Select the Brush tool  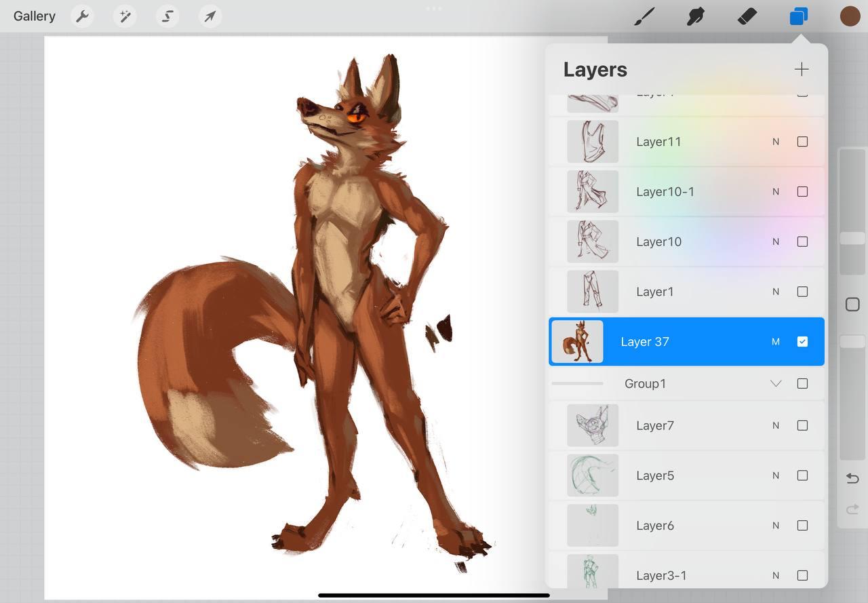click(x=644, y=16)
